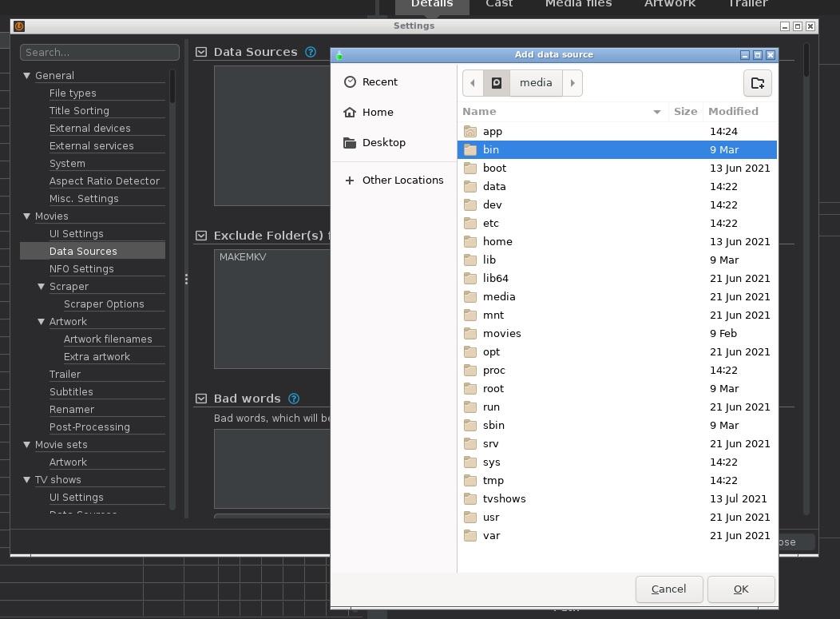840x619 pixels.
Task: Open Desktop location in sidebar
Action: (x=383, y=143)
